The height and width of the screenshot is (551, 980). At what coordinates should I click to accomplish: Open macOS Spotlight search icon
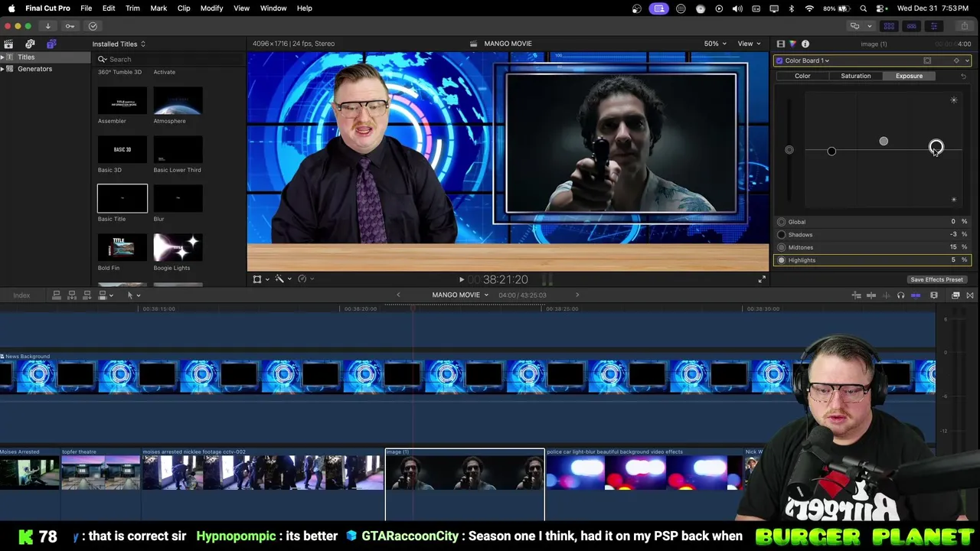point(864,8)
